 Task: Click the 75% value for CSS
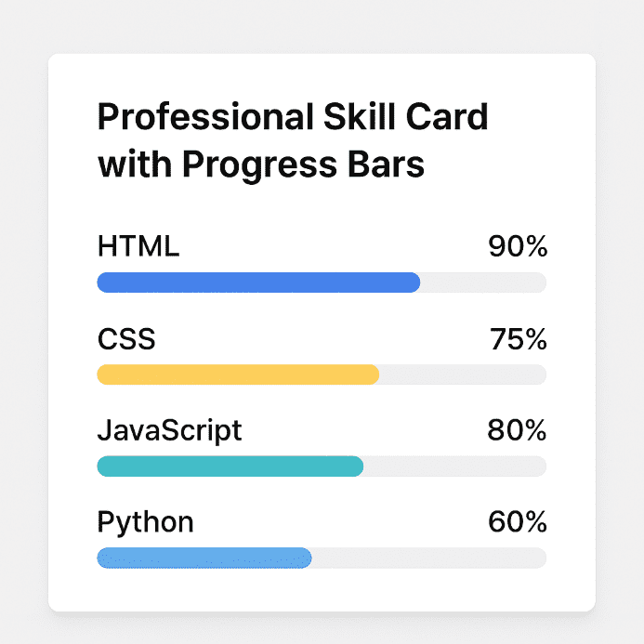[519, 339]
